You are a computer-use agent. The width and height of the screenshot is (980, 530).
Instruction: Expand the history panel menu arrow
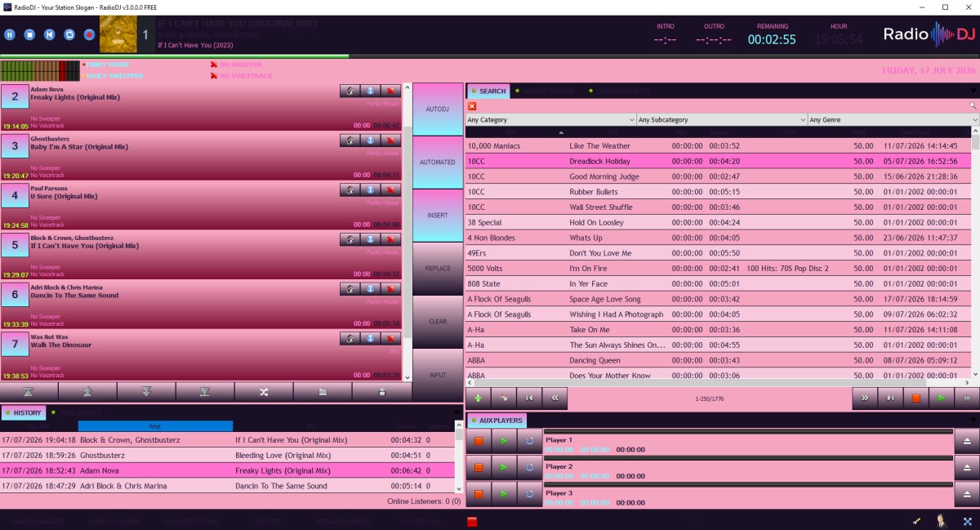point(458,412)
